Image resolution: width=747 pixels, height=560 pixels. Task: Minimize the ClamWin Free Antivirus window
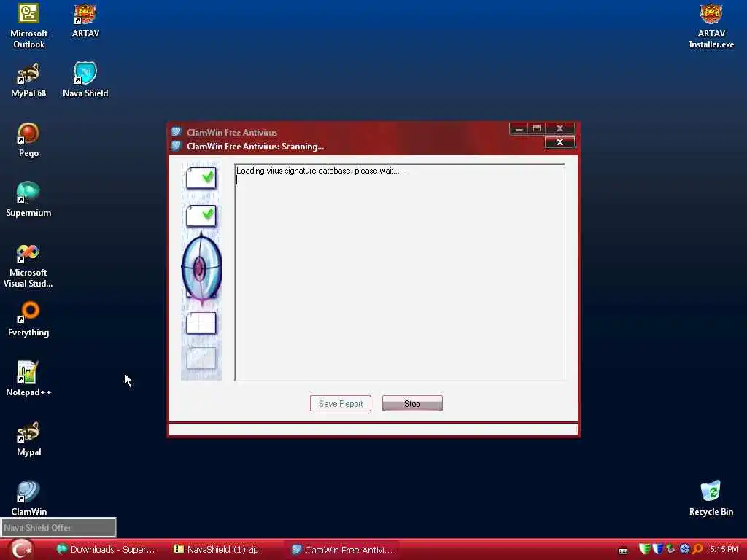[x=519, y=128]
